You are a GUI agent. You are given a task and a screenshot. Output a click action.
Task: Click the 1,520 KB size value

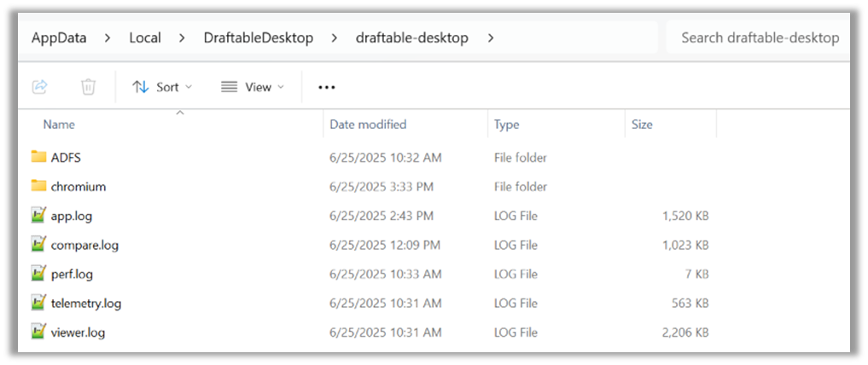[x=685, y=216]
